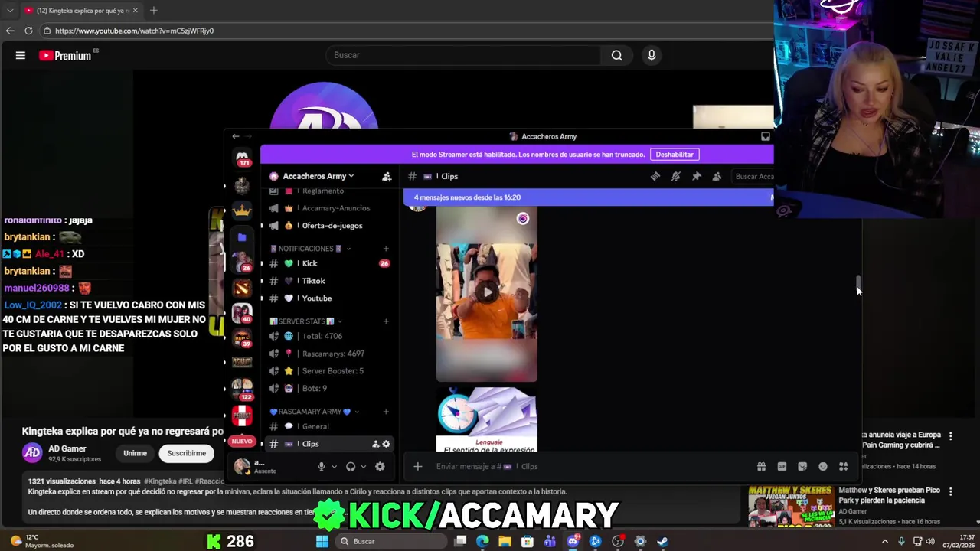Open YouTube hamburger guide menu

coord(21,55)
